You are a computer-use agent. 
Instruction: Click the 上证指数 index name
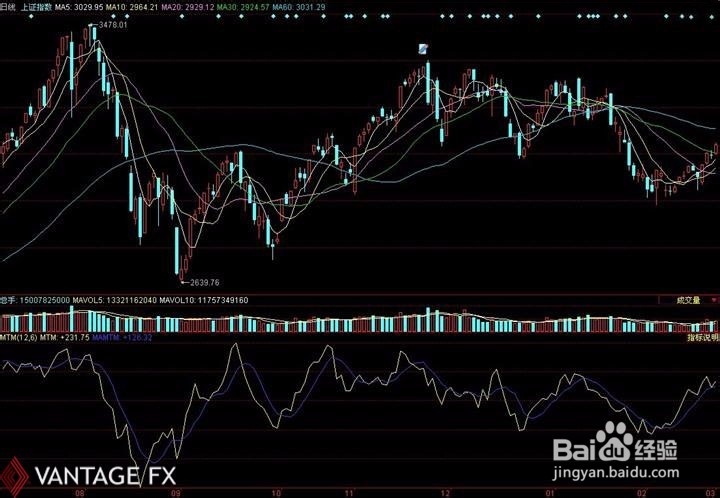(36, 7)
